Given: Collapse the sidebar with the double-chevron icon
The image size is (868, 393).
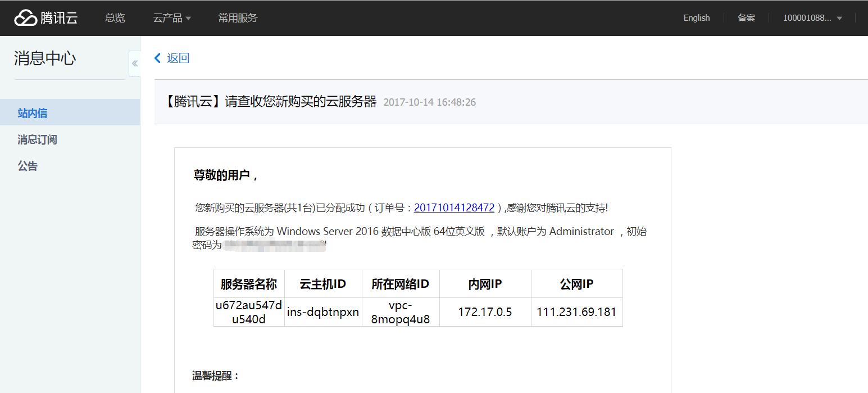Looking at the screenshot, I should point(135,64).
